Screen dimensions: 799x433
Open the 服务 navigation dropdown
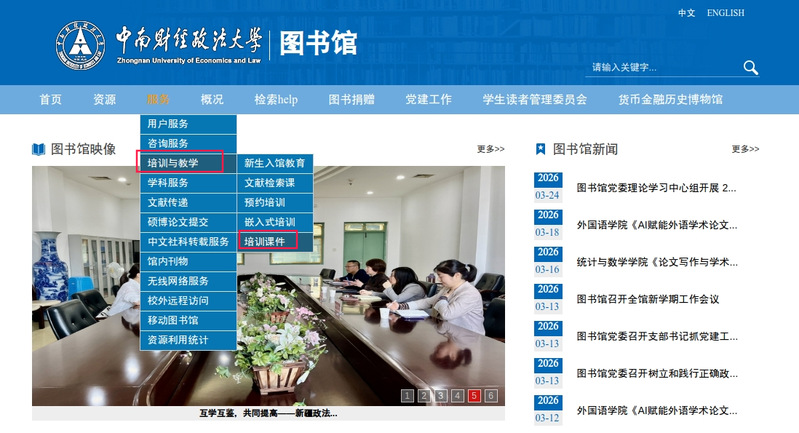pos(158,100)
